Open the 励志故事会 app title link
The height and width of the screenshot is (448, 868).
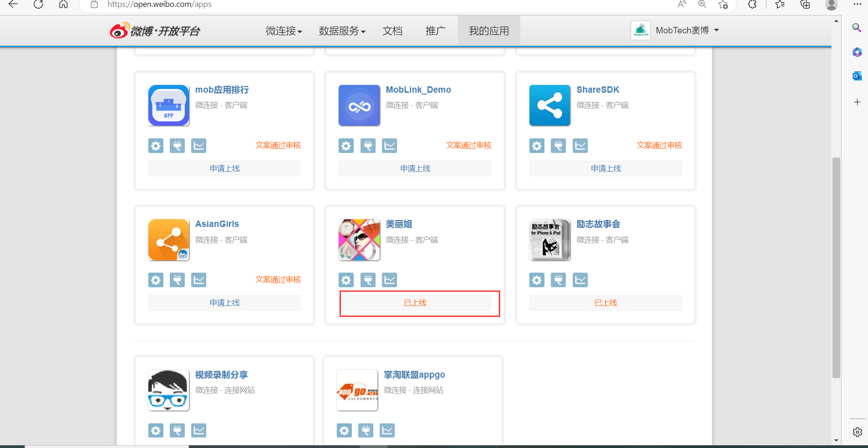[598, 224]
